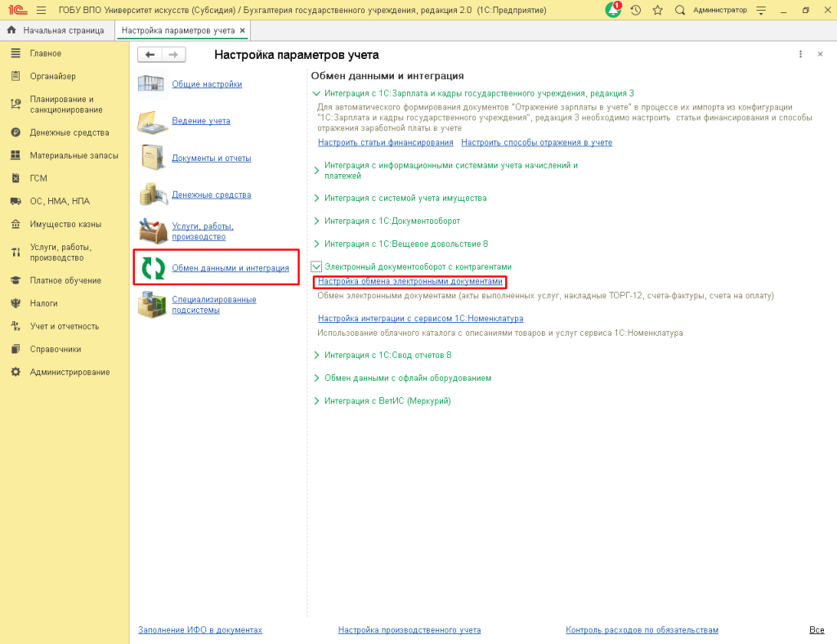Click the favorites star icon
837x644 pixels.
(657, 10)
